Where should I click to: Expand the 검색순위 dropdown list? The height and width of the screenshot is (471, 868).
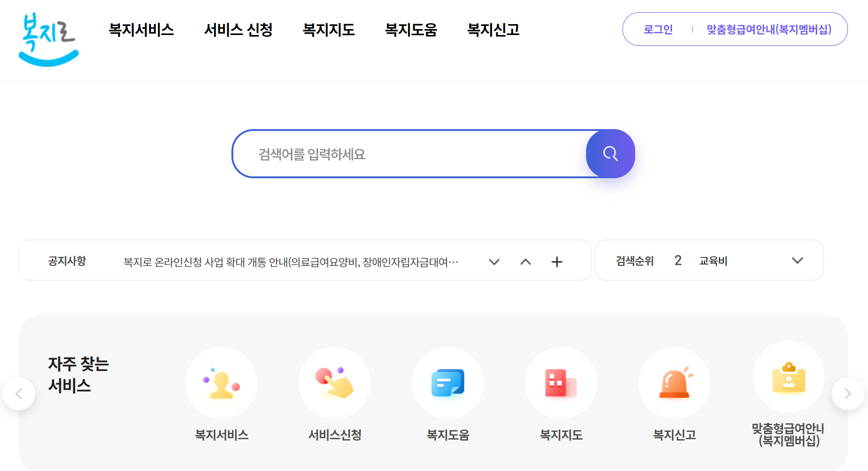(797, 260)
